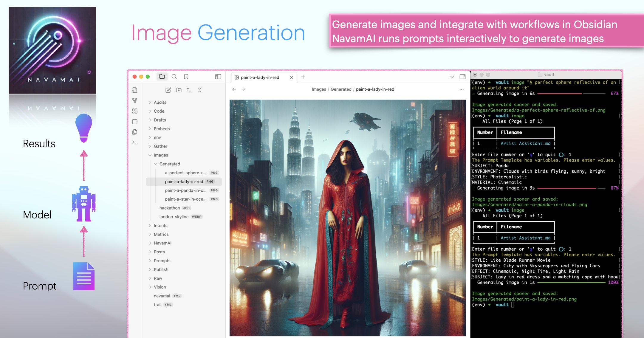Image resolution: width=644 pixels, height=338 pixels.
Task: Open graph view ribbon icon
Action: point(135,100)
